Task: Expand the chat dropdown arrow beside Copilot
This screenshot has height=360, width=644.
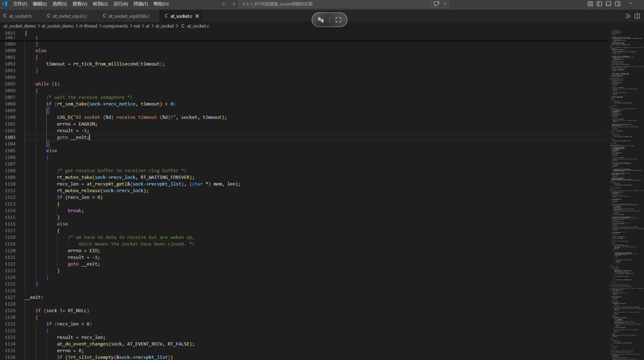Action: [445, 4]
